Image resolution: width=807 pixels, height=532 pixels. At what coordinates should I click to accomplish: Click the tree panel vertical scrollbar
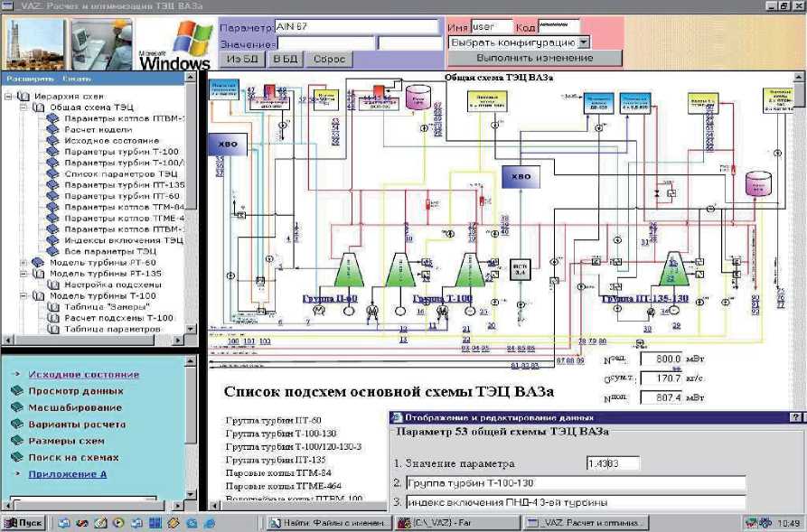click(191, 203)
